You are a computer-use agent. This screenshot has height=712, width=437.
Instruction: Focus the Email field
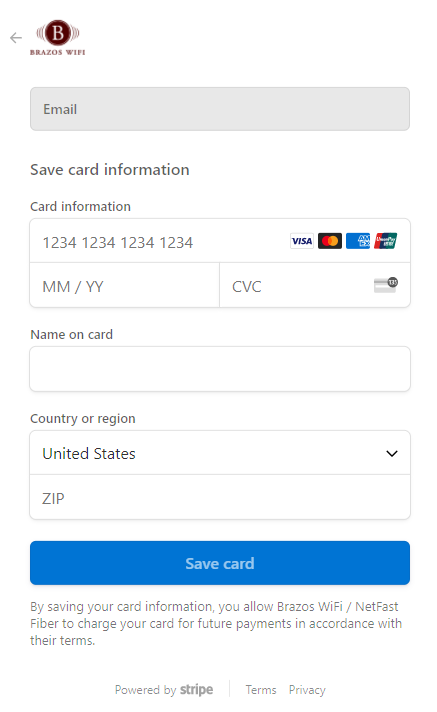(220, 109)
